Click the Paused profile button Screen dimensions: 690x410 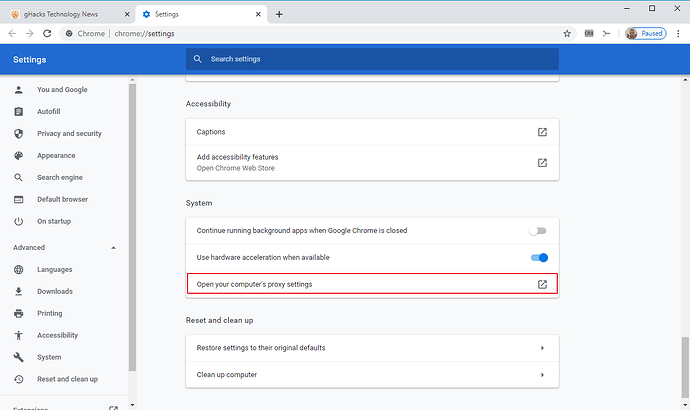click(x=646, y=33)
